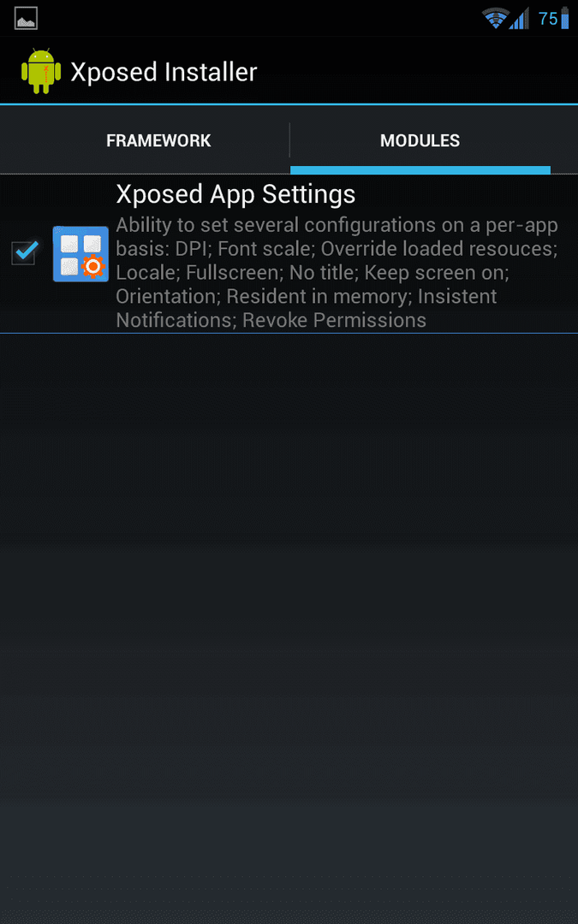Viewport: 578px width, 924px height.
Task: Tap the battery icon in status bar
Action: coord(564,18)
